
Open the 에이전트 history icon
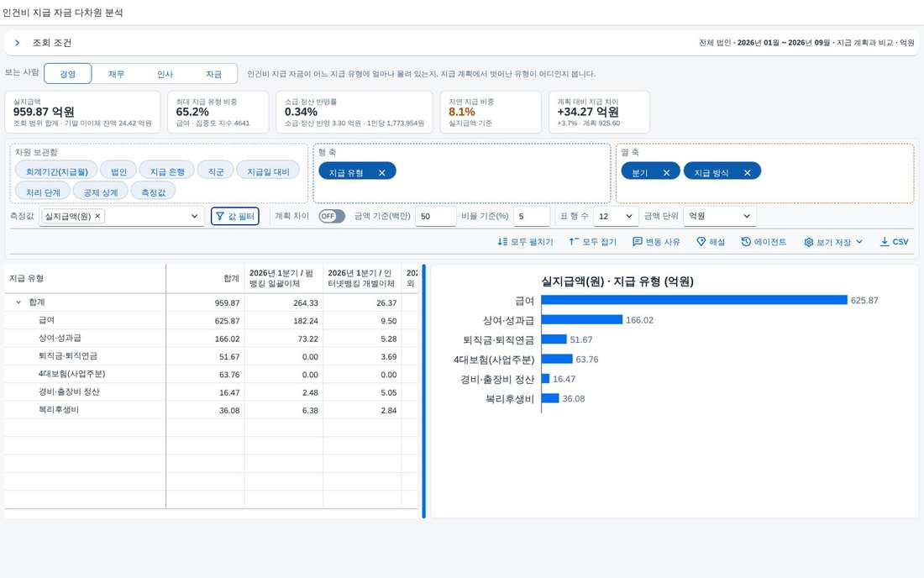[x=746, y=242]
